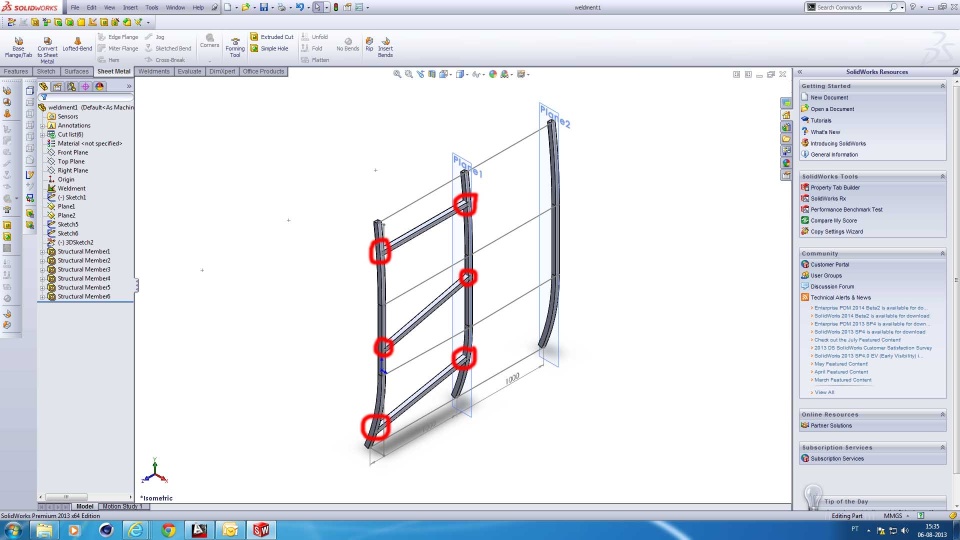This screenshot has width=960, height=540.
Task: Open the File menu
Action: 75,7
